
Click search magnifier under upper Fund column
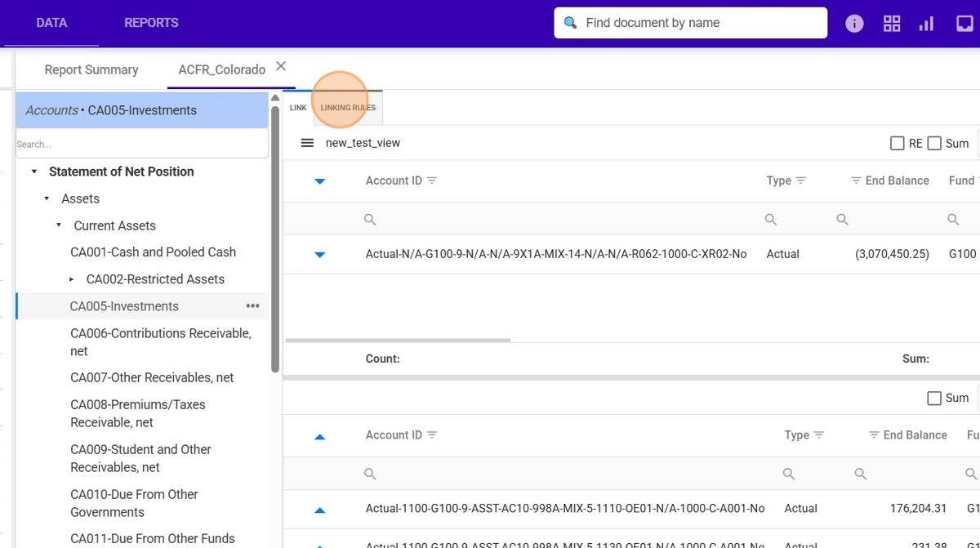click(953, 220)
